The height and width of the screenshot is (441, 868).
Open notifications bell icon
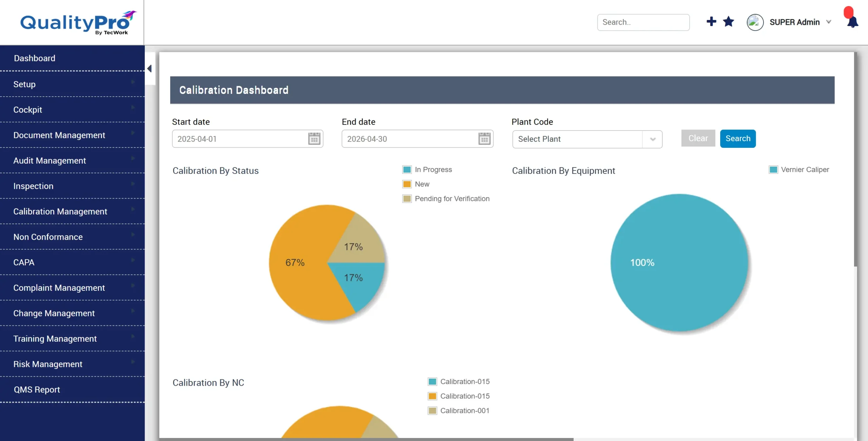coord(852,22)
